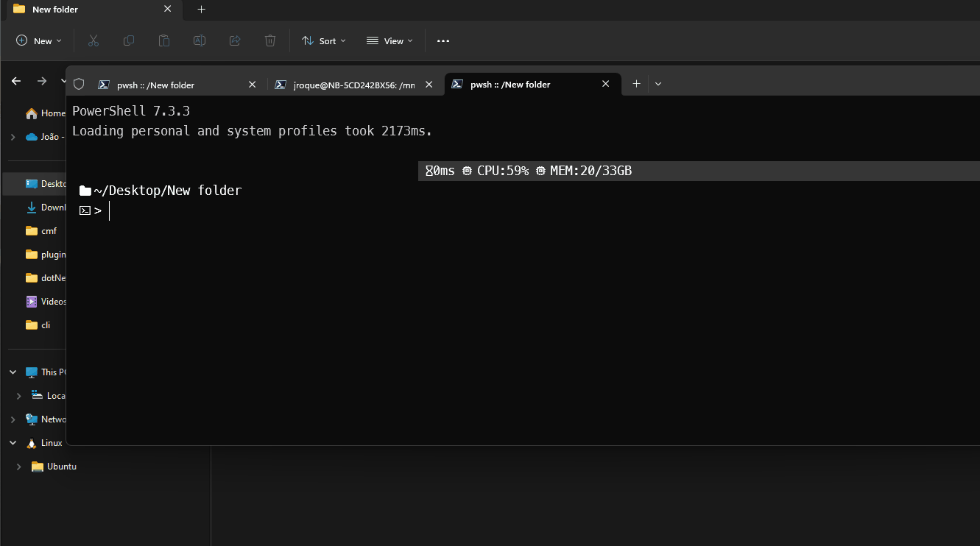Click the Copy icon in Explorer toolbar
980x546 pixels.
129,40
